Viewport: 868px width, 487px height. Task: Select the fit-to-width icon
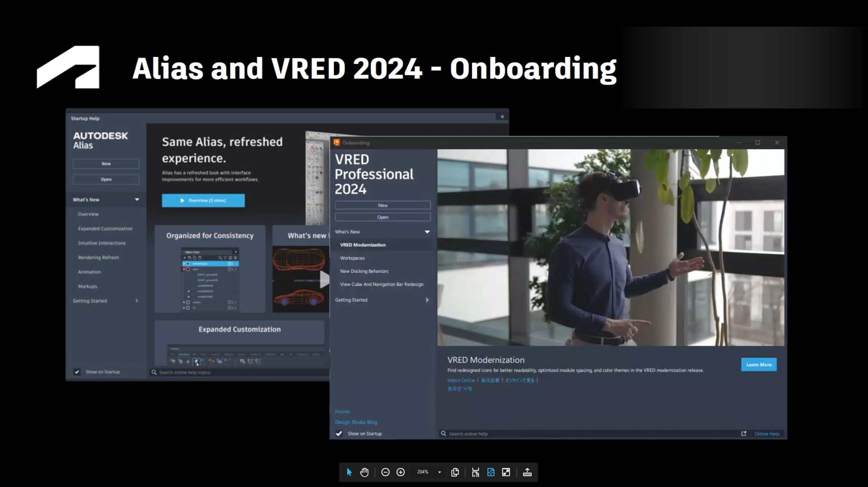click(x=475, y=472)
